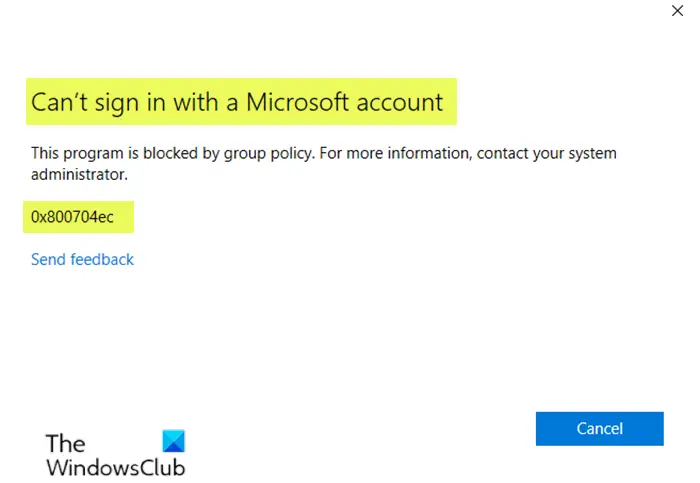Open the Send feedback link
This screenshot has height=483, width=700.
pos(82,259)
